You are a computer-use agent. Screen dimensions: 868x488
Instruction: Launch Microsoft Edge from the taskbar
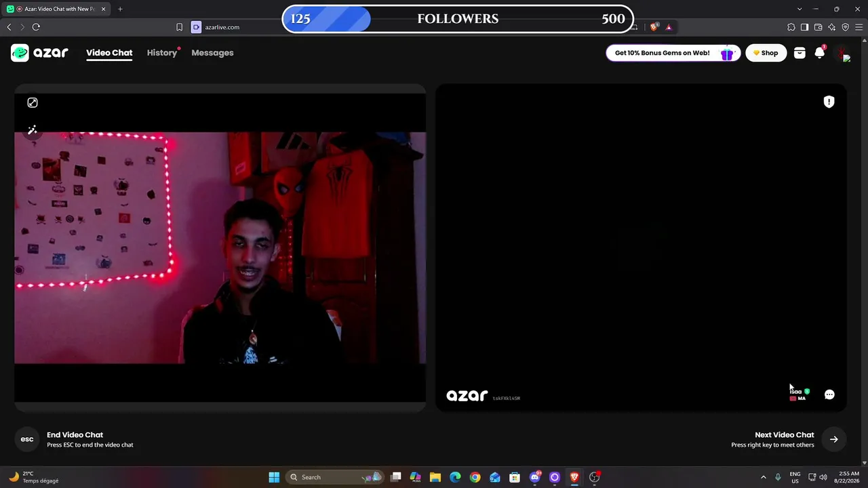455,477
